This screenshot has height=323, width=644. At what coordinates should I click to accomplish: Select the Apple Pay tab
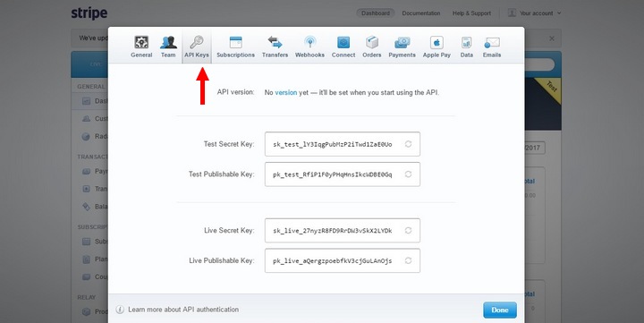coord(436,47)
